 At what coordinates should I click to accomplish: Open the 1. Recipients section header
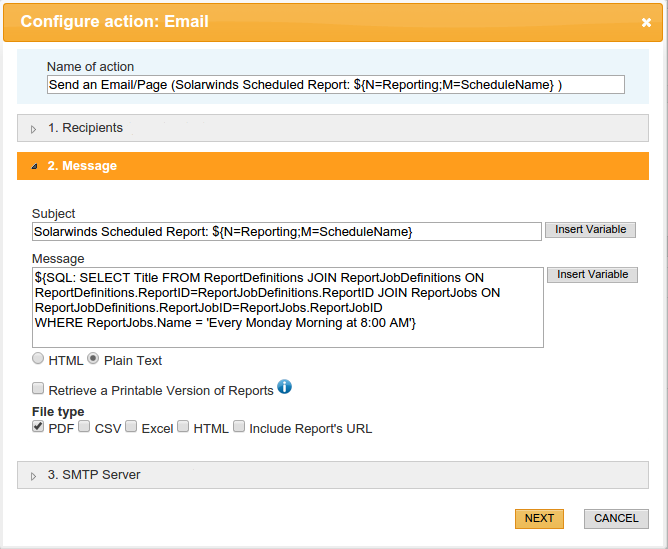click(x=333, y=128)
